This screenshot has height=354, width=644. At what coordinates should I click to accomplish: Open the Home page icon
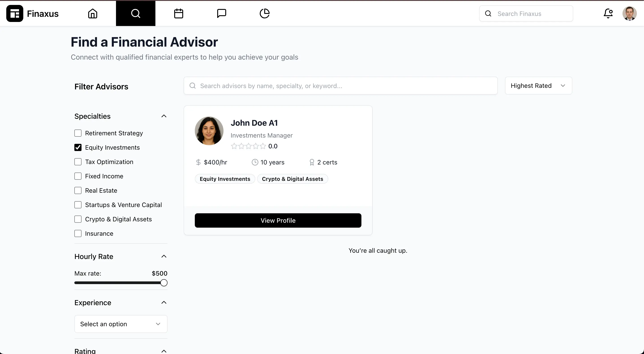tap(92, 13)
